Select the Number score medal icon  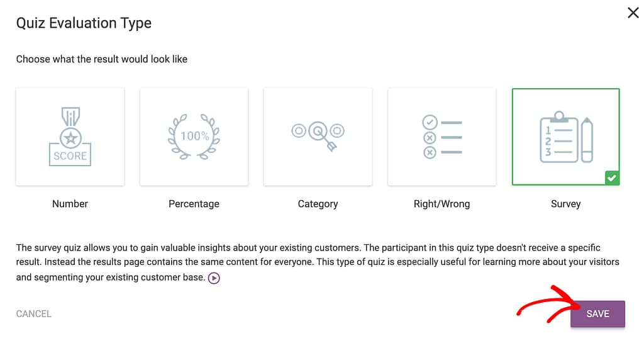pos(70,137)
